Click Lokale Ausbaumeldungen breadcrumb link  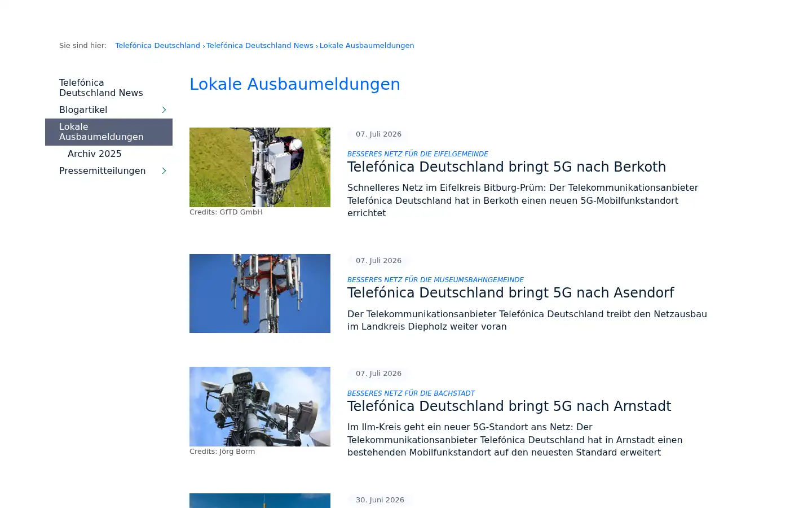[x=367, y=46]
